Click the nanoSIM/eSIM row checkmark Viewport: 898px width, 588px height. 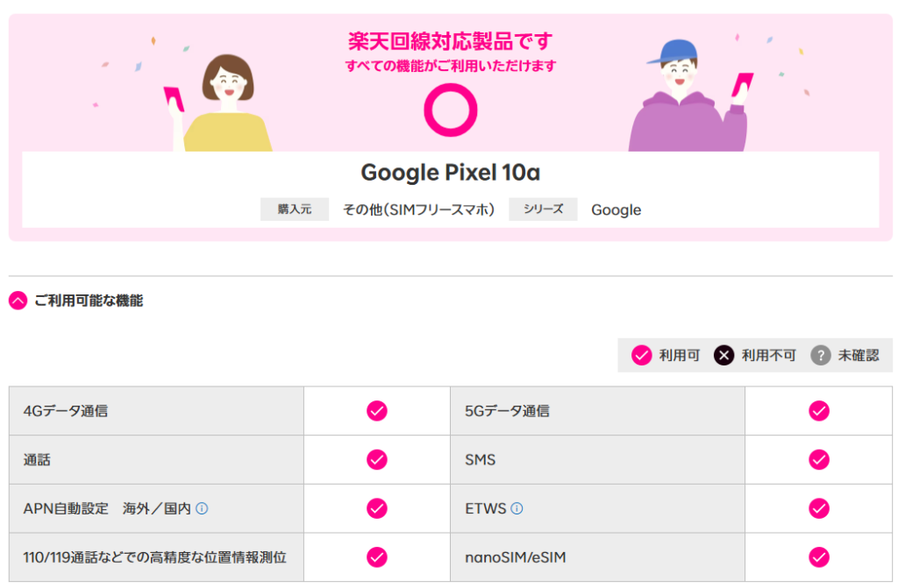pos(819,557)
